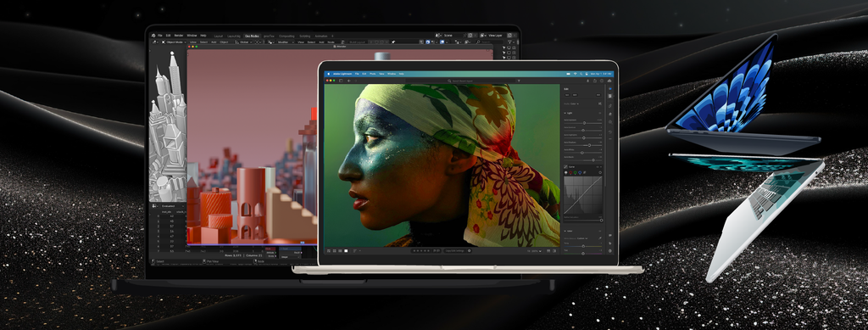
Task: Add a new workspace with plus icon
Action: click(x=332, y=36)
